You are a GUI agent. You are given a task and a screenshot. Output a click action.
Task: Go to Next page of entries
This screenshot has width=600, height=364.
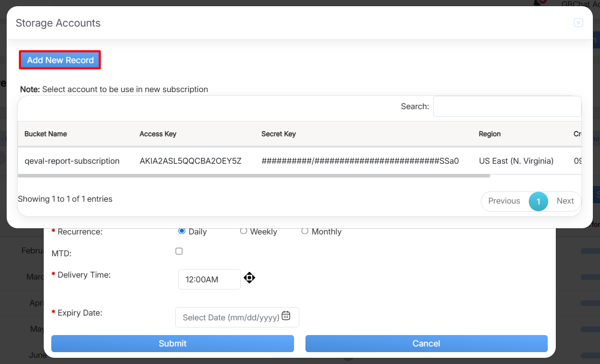tap(565, 201)
